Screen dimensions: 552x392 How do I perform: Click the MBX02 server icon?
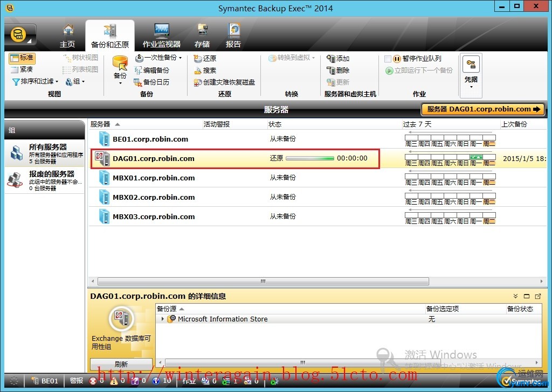104,197
